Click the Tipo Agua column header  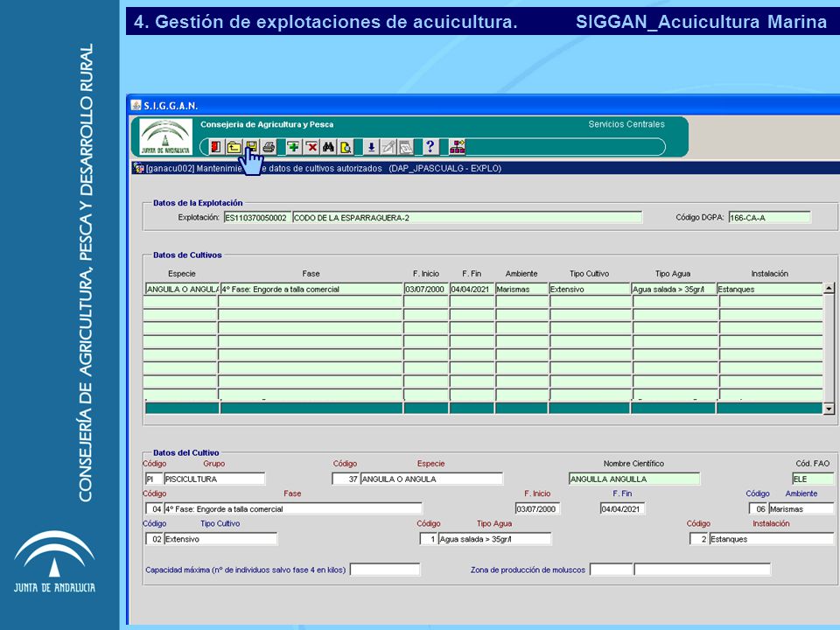673,274
